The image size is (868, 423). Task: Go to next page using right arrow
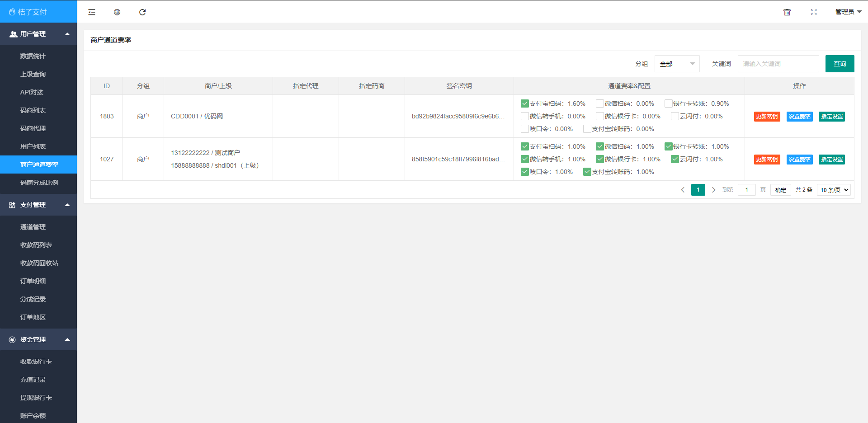click(713, 190)
